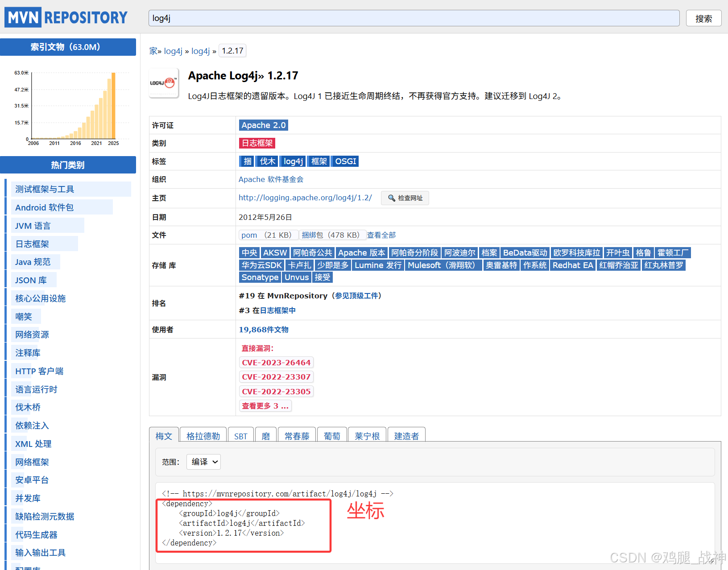Click the magnifier icon on 检查网址 button

coord(391,198)
